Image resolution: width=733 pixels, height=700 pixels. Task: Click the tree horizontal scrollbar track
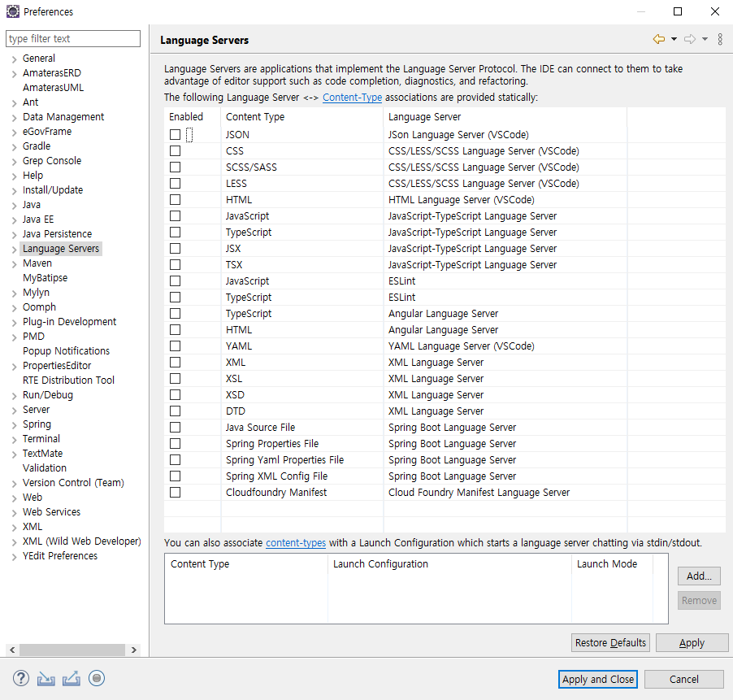click(x=72, y=650)
